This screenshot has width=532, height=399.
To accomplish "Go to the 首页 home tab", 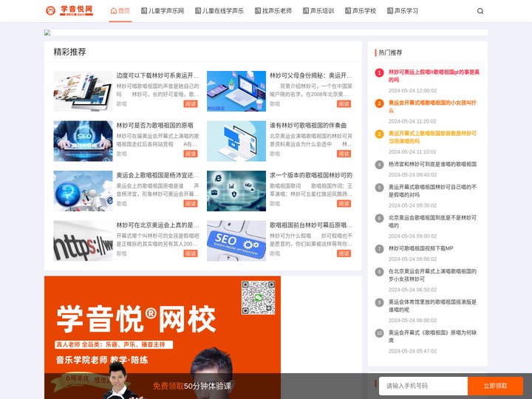I will (x=120, y=11).
